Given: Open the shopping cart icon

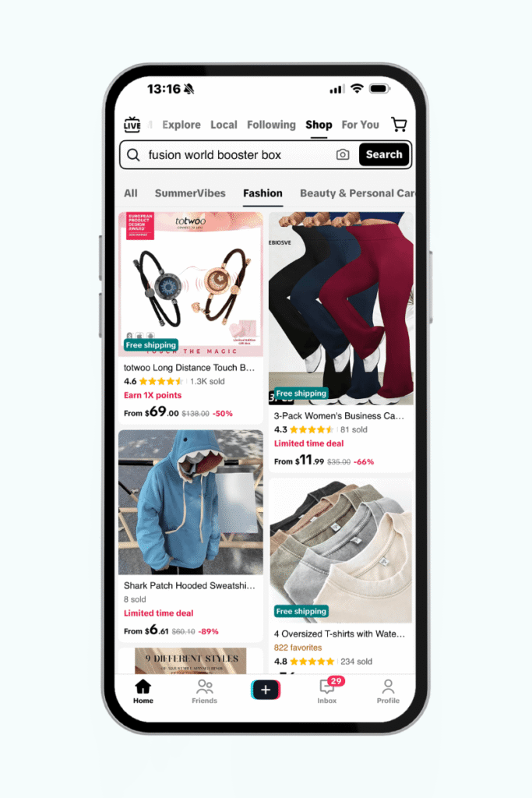Looking at the screenshot, I should (x=400, y=124).
